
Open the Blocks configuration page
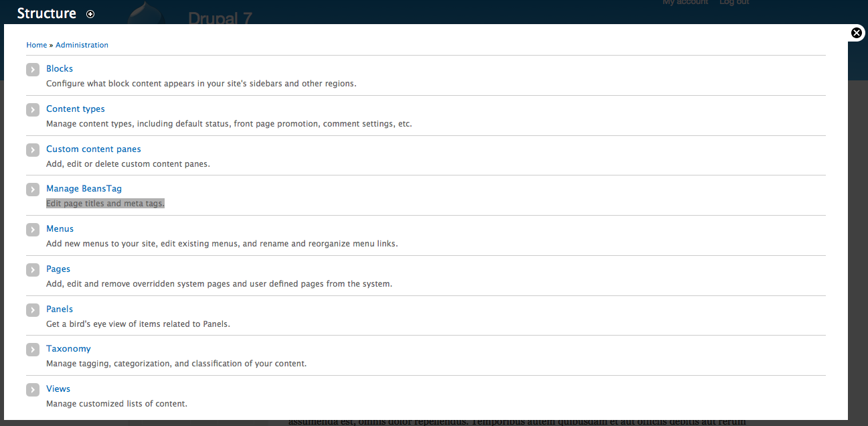[60, 68]
